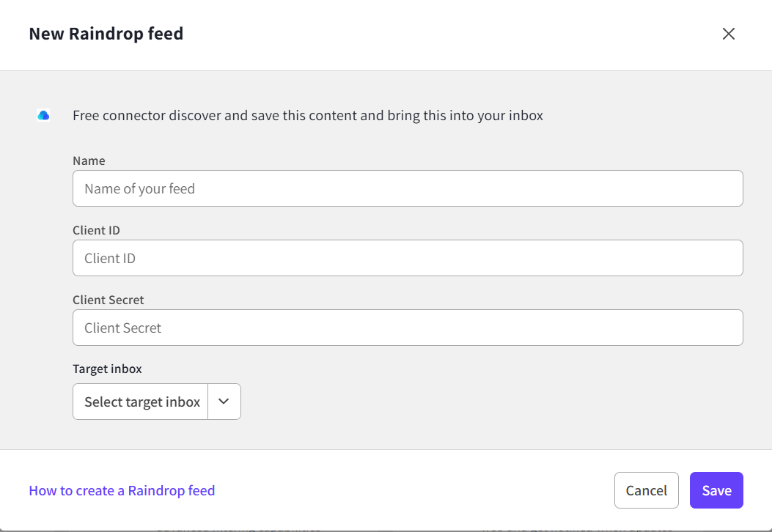Close the New Raindrop feed dialog

(728, 34)
